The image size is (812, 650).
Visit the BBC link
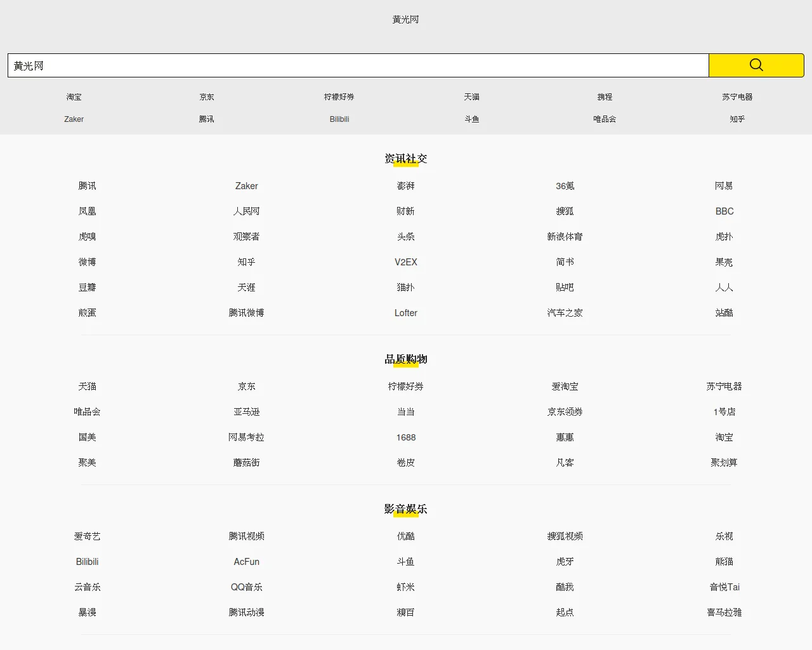(x=724, y=211)
